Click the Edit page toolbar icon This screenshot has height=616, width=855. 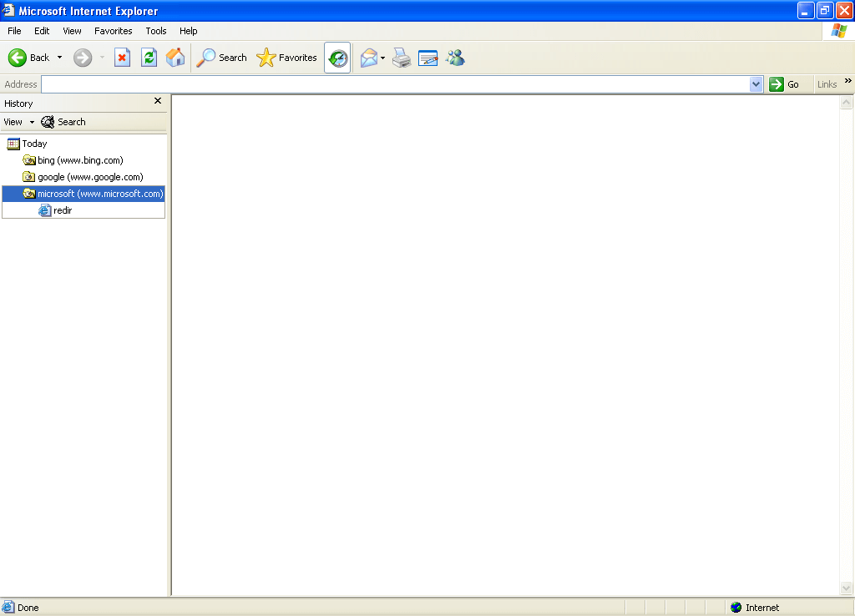click(428, 58)
